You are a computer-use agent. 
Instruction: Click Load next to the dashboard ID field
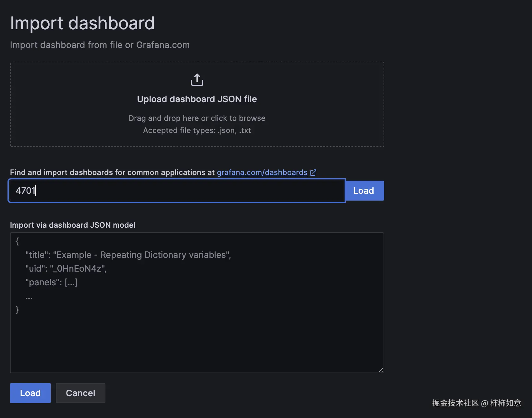364,190
